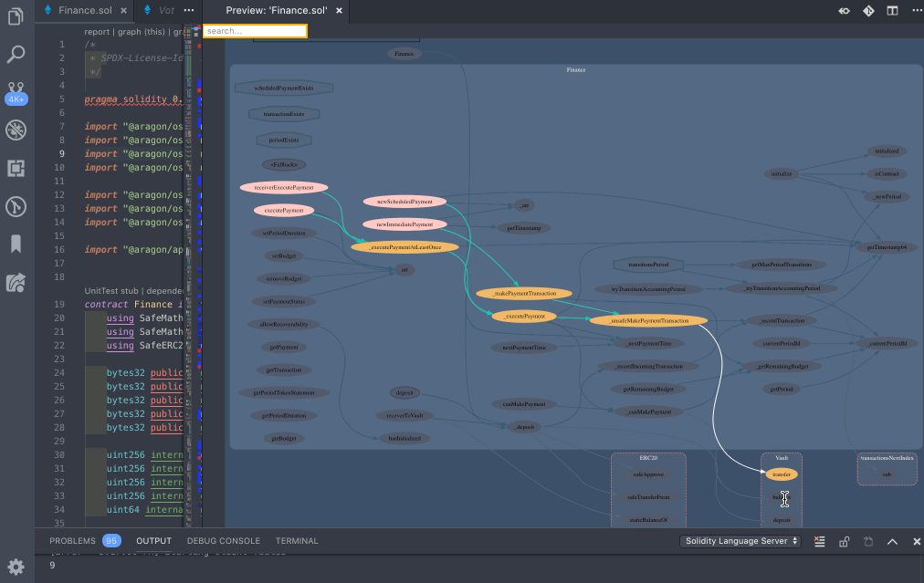
Task: Select the _makePaymentTransaction graph node
Action: coord(524,293)
